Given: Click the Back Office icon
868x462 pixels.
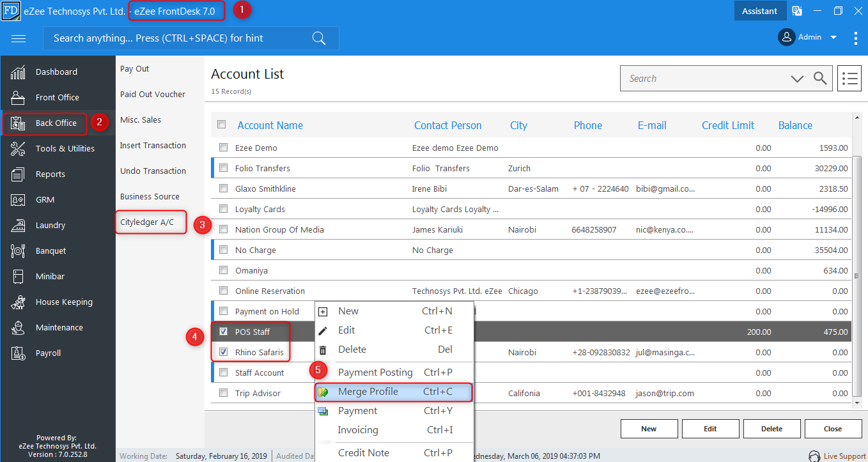Looking at the screenshot, I should coord(18,123).
